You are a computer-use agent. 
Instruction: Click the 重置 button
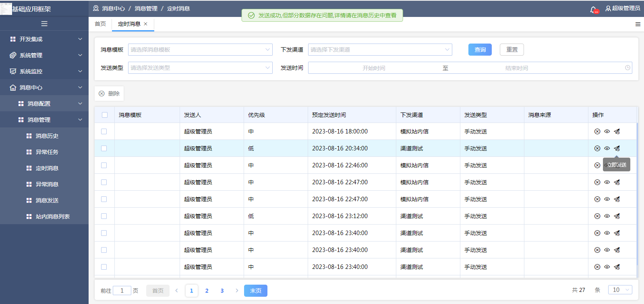click(512, 50)
